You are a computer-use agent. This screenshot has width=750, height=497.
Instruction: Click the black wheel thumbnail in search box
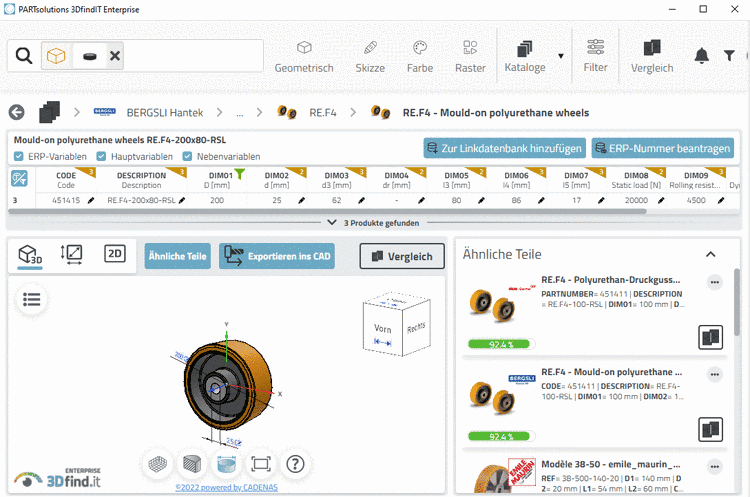89,56
